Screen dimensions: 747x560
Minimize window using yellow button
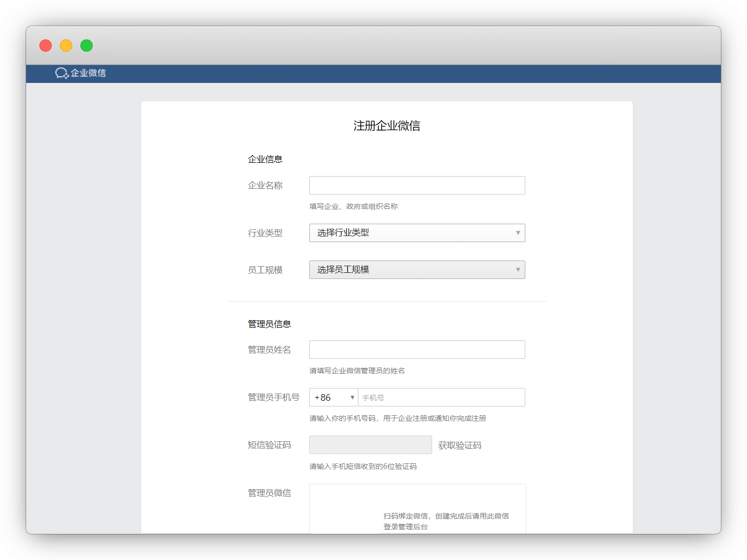66,46
